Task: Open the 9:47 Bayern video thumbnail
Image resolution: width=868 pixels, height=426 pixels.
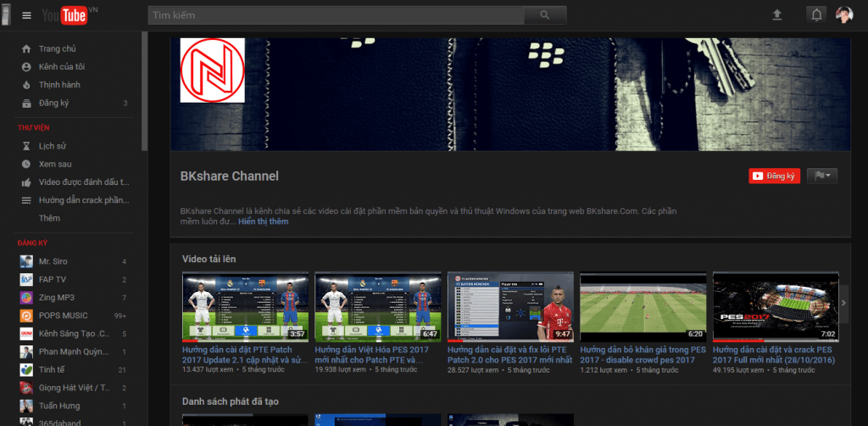Action: click(x=510, y=307)
